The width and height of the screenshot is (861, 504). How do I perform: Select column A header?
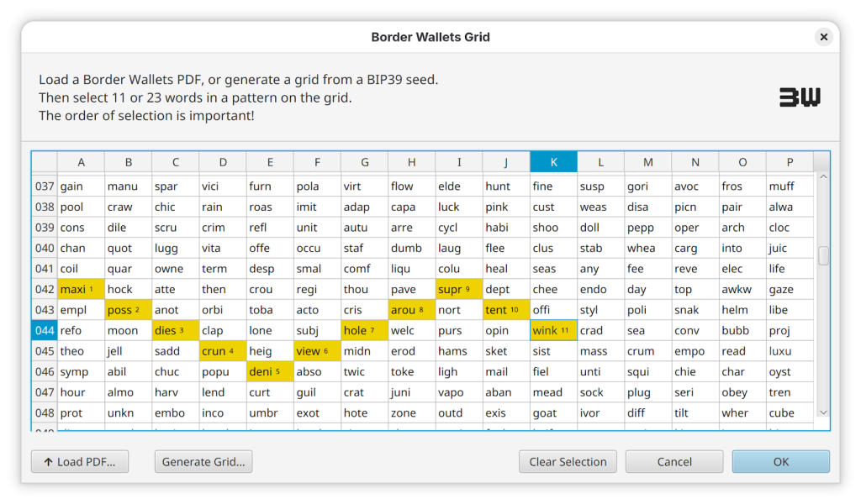tap(81, 162)
